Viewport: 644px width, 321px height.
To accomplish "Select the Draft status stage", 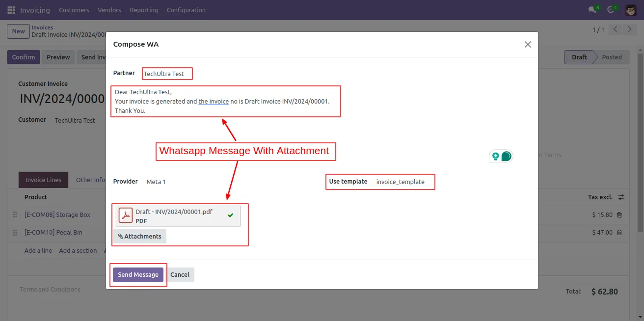I will [579, 57].
